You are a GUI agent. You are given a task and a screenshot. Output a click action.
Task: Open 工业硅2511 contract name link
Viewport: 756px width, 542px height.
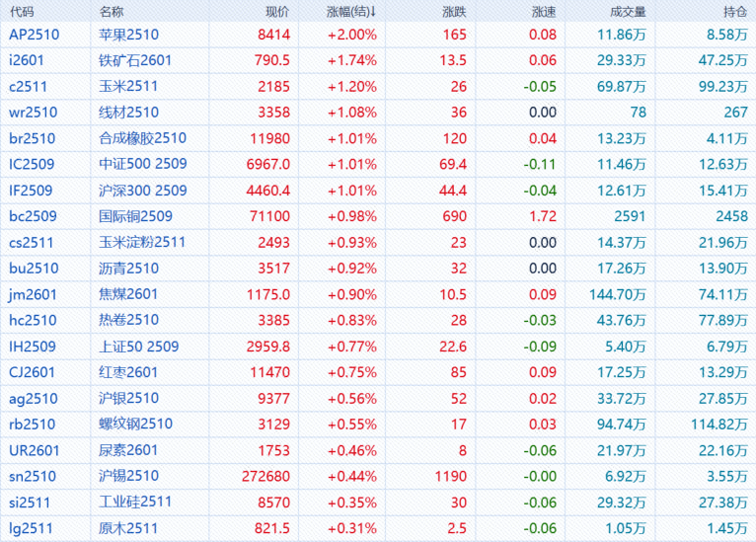(x=135, y=502)
